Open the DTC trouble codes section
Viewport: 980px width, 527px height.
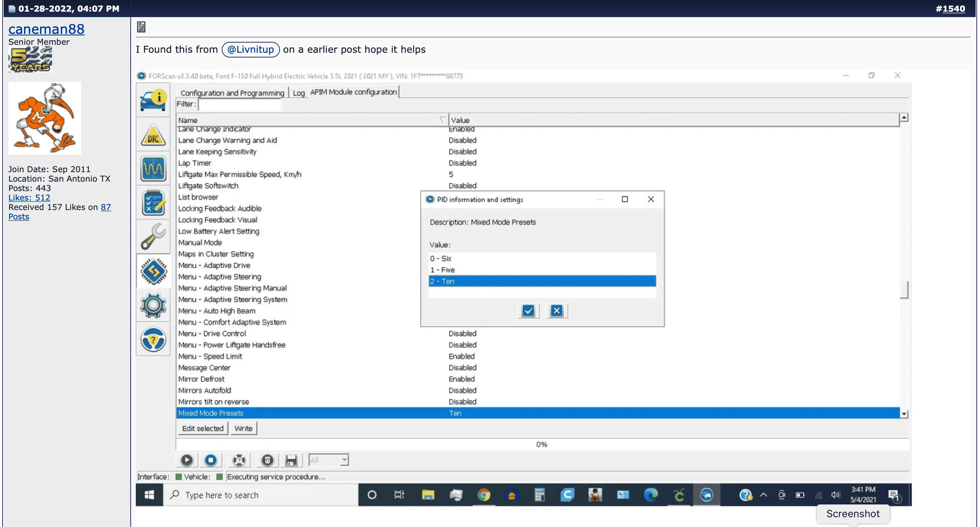point(153,135)
